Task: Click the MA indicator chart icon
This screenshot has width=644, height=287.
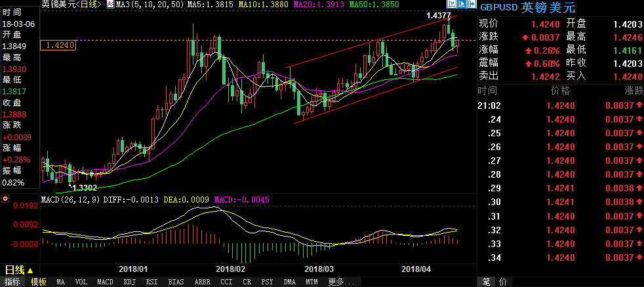Action: point(111,5)
